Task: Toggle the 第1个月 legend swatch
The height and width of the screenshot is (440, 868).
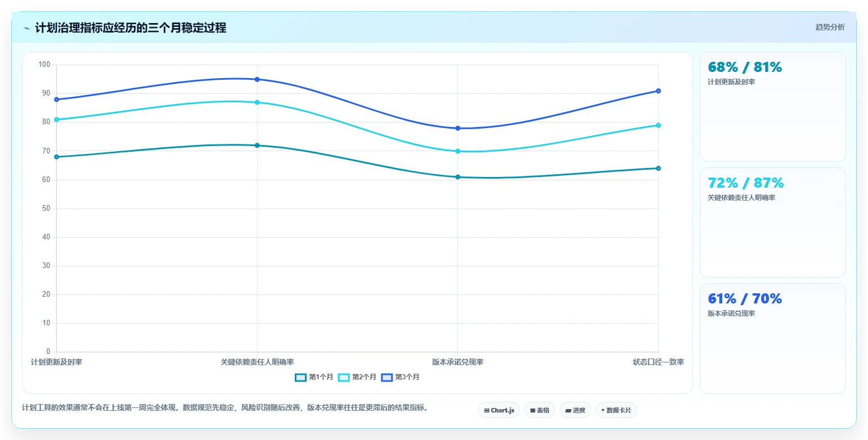Action: coord(300,377)
